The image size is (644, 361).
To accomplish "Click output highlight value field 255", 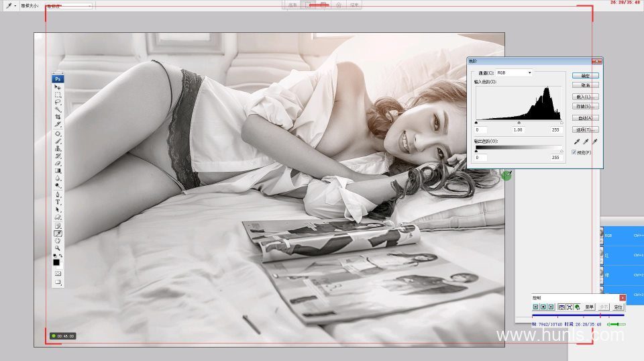I will pos(555,157).
